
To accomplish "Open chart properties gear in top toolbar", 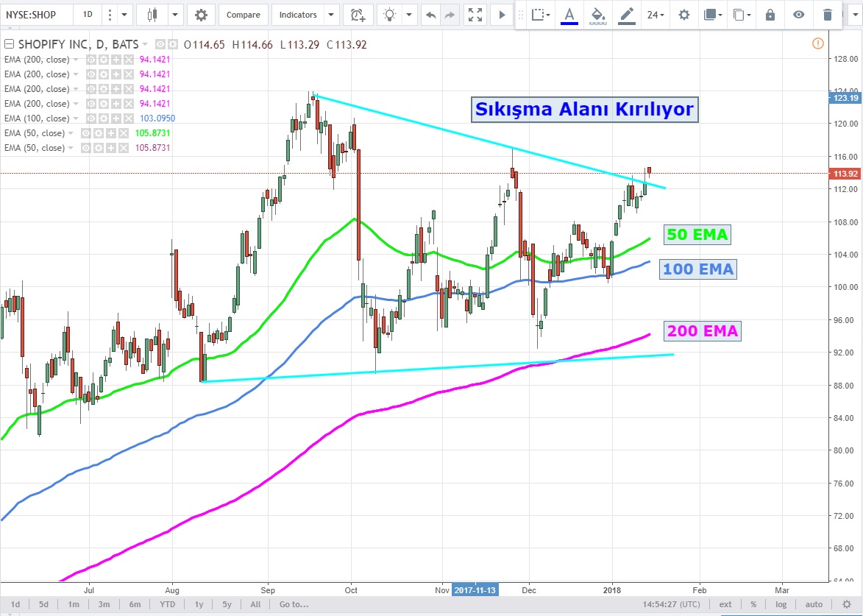I will pyautogui.click(x=201, y=15).
